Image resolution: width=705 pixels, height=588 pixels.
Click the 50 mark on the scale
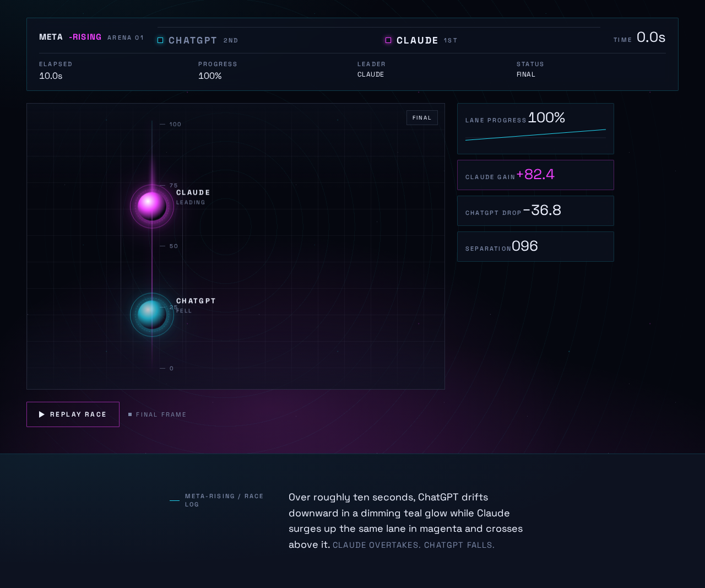(173, 246)
